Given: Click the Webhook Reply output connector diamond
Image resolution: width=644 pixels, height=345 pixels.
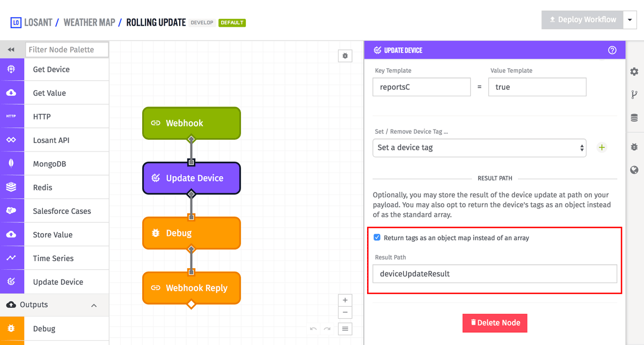Looking at the screenshot, I should point(191,304).
